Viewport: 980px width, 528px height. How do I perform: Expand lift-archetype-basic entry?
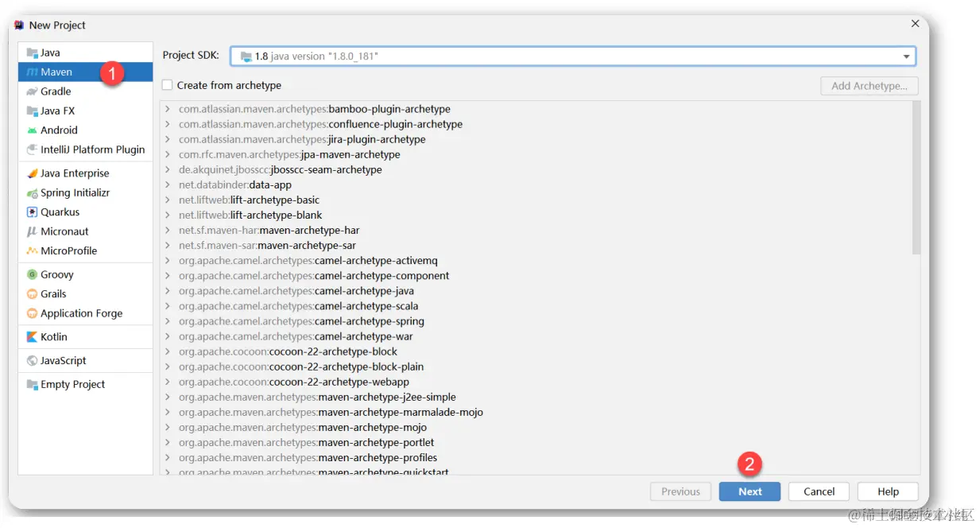[x=168, y=200]
